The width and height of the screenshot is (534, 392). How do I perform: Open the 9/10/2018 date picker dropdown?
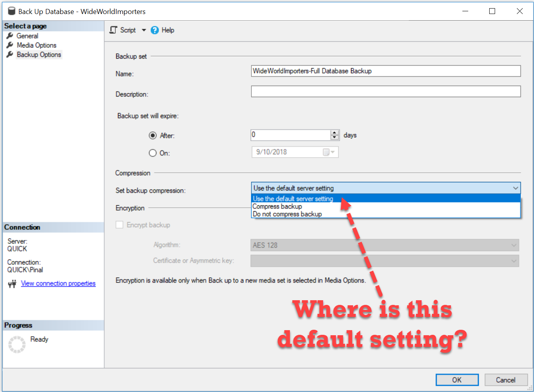click(x=332, y=152)
